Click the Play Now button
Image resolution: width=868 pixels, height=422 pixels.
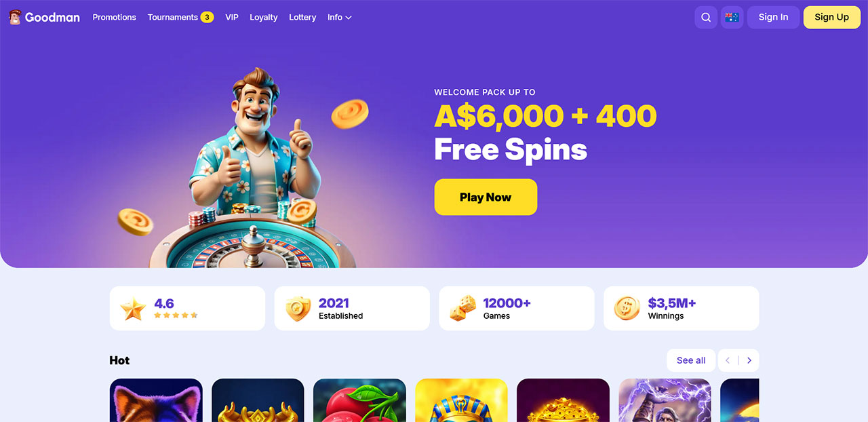coord(486,197)
